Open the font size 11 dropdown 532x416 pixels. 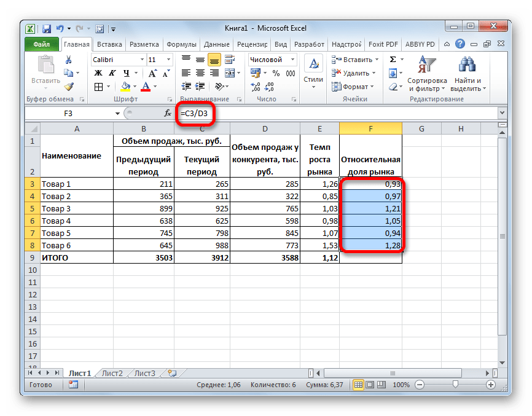coord(168,60)
